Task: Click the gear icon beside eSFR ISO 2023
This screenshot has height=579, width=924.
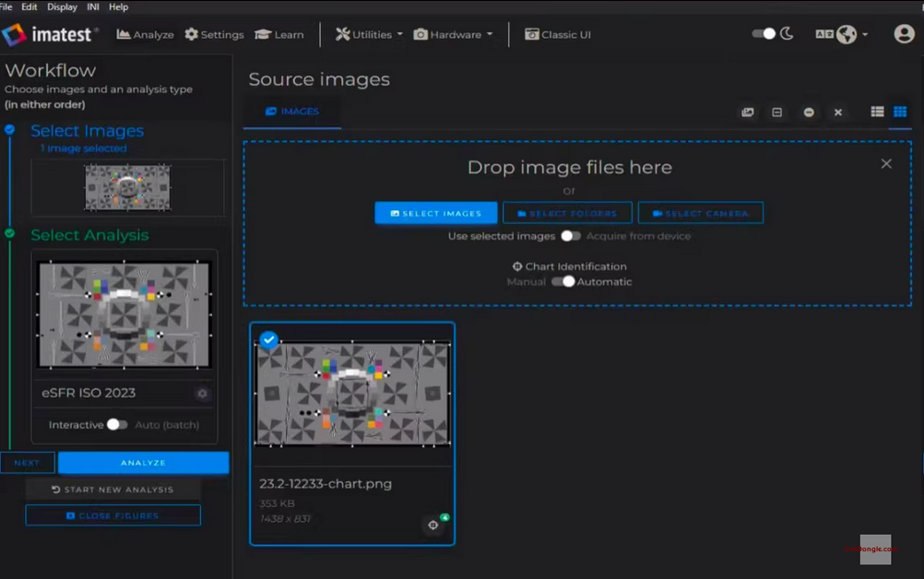Action: click(202, 394)
